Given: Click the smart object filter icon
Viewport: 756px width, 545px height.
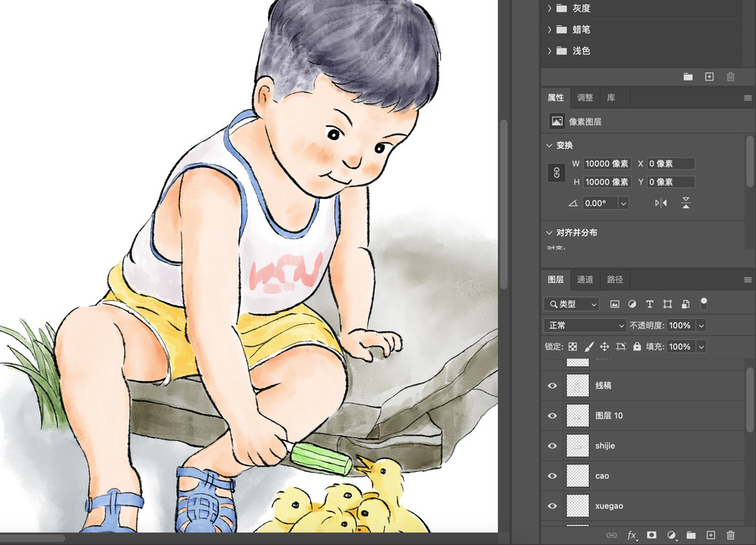Looking at the screenshot, I should click(685, 304).
